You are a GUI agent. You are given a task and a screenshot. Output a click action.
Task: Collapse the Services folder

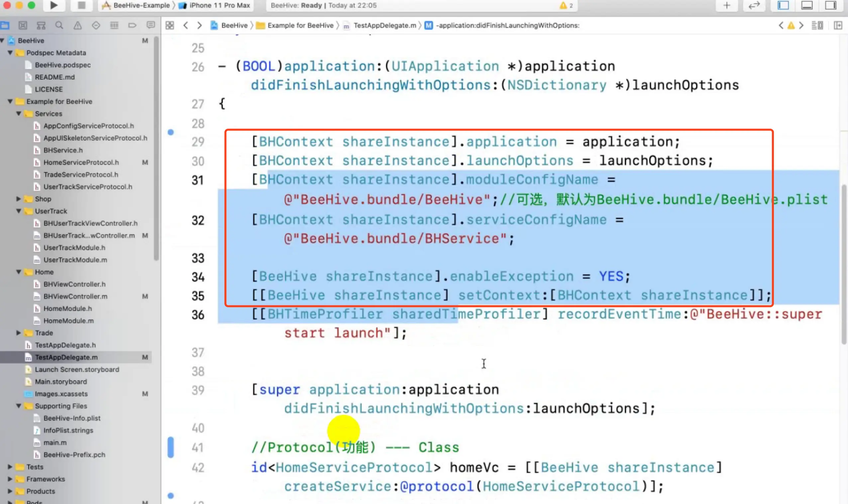pos(18,114)
